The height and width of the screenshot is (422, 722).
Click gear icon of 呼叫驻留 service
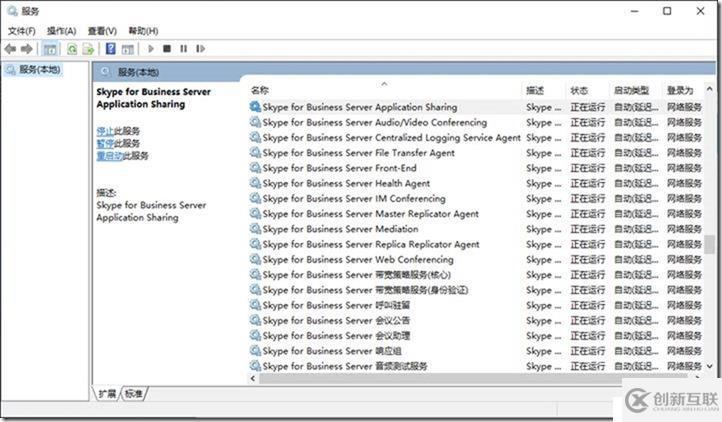255,305
